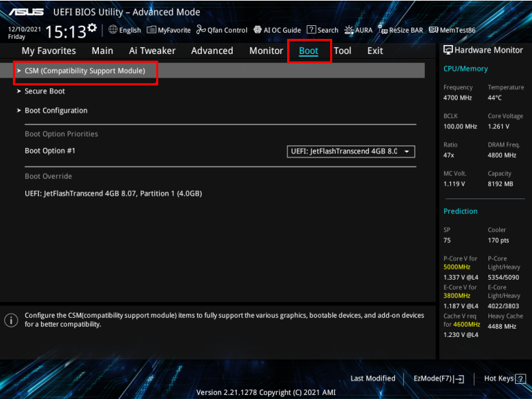Expand the Secure Boot submenu arrow
Screen dimensions: 532x399
click(19, 91)
